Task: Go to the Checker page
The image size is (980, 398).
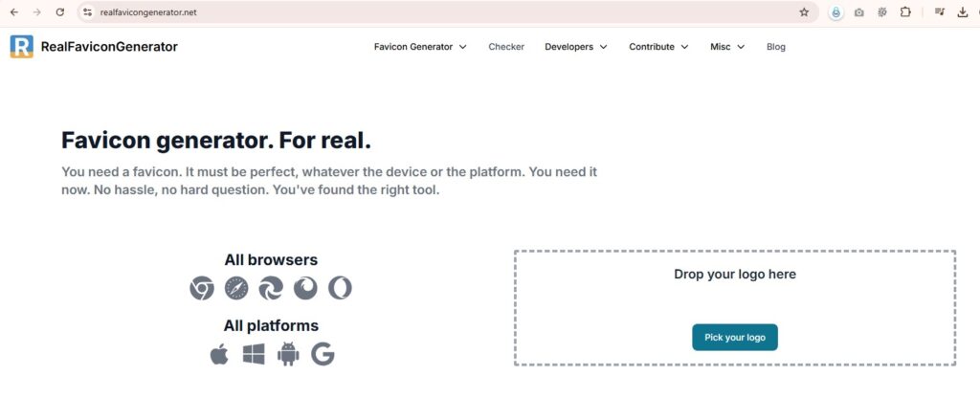Action: (x=506, y=47)
